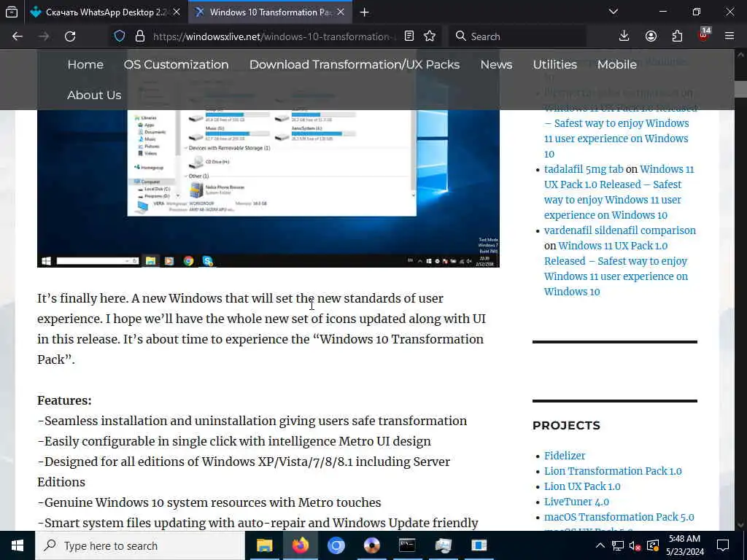Open the Firefox hamburger application menu
The width and height of the screenshot is (747, 560).
click(x=729, y=36)
